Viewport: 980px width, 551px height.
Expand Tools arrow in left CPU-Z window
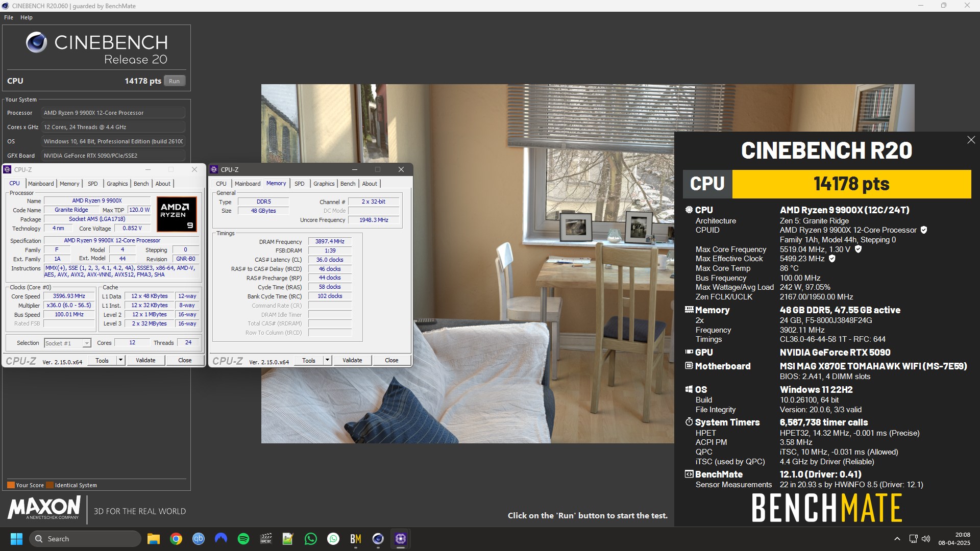point(120,360)
